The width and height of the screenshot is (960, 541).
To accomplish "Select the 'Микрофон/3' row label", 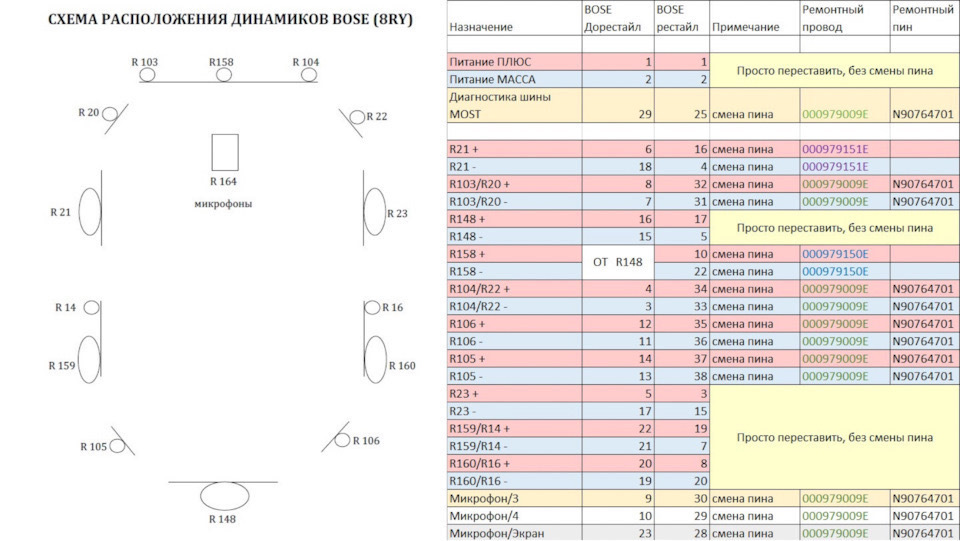I will (484, 498).
